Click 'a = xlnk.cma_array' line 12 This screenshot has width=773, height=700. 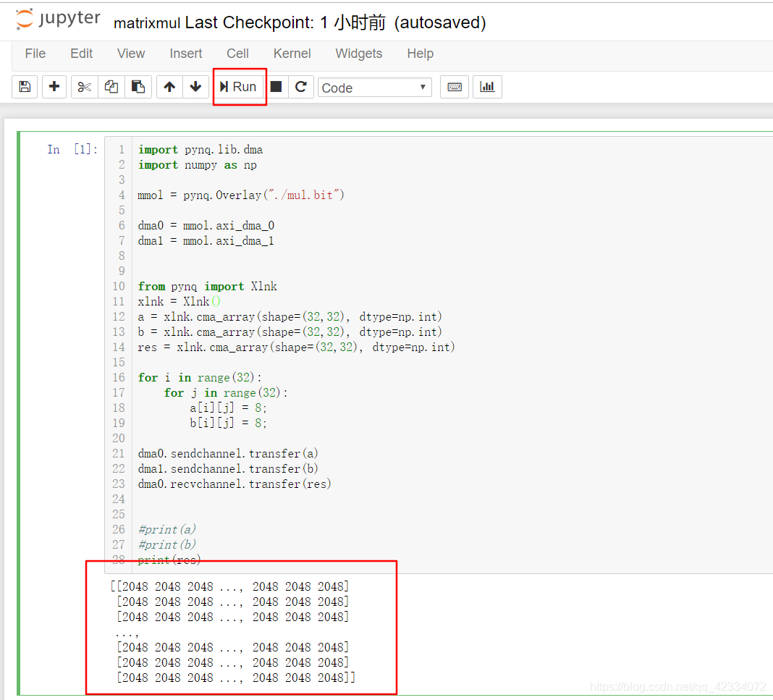click(x=290, y=317)
